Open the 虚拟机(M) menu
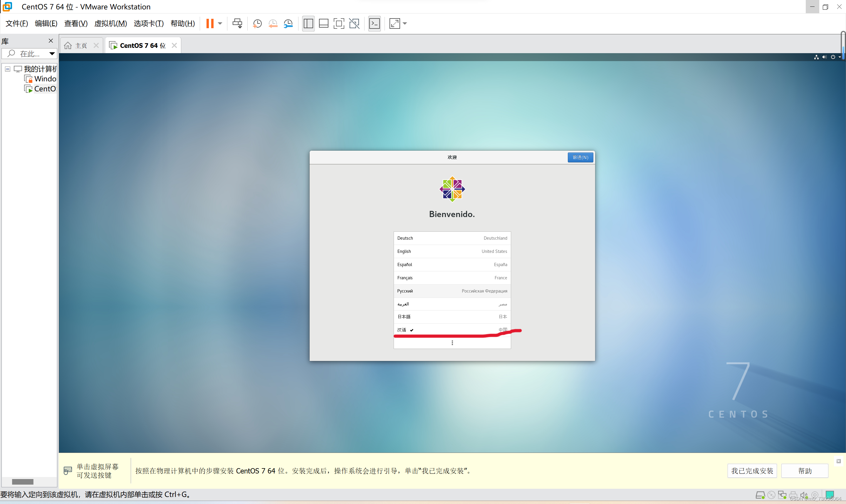Image resolution: width=846 pixels, height=504 pixels. click(110, 23)
